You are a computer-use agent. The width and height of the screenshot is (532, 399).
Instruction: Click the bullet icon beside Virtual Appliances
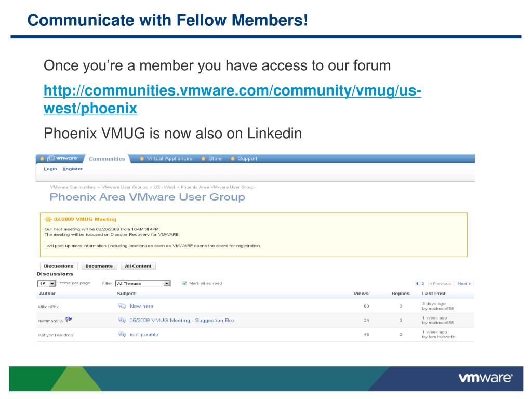142,158
